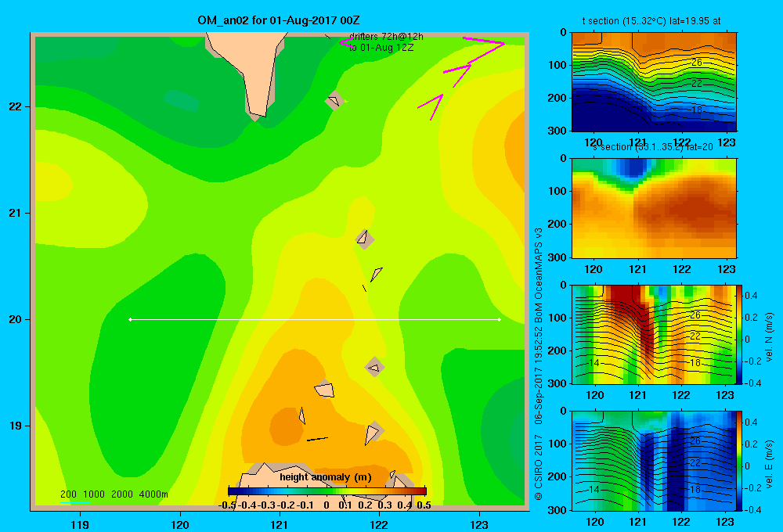The height and width of the screenshot is (532, 783).
Task: Click the 'height anomaly (m)' label
Action: point(326,477)
